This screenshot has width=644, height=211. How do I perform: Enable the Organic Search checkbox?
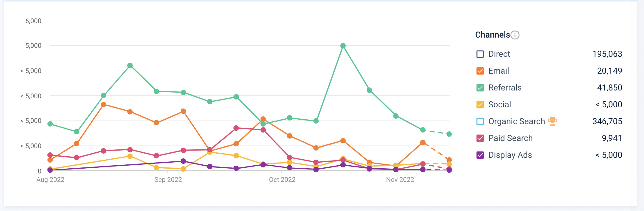point(480,121)
